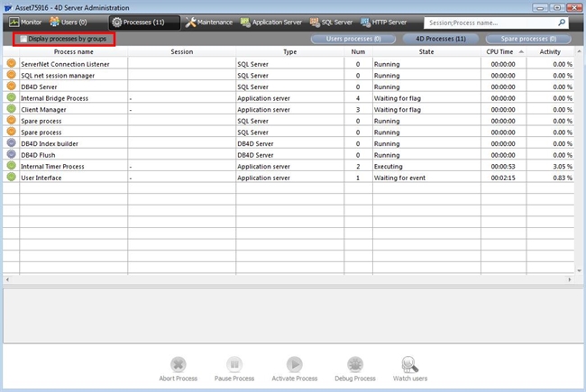The width and height of the screenshot is (586, 392).
Task: Click the Activate Process icon
Action: (x=294, y=364)
